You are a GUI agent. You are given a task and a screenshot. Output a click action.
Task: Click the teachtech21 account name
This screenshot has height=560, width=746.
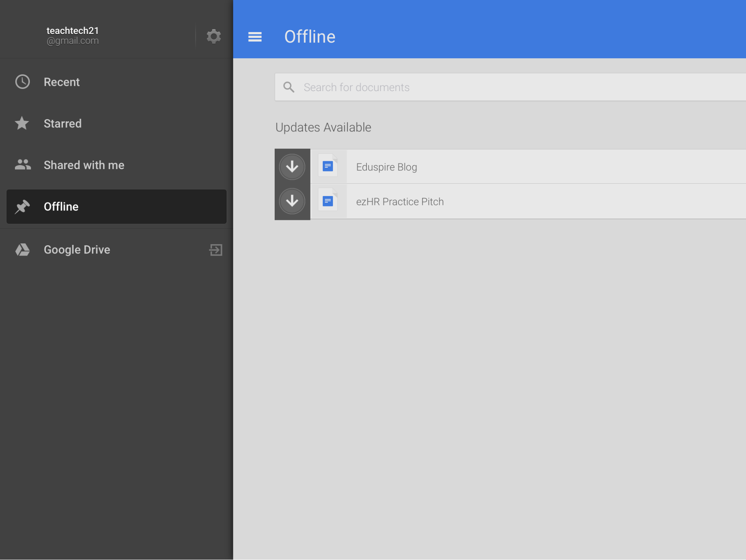(x=73, y=31)
